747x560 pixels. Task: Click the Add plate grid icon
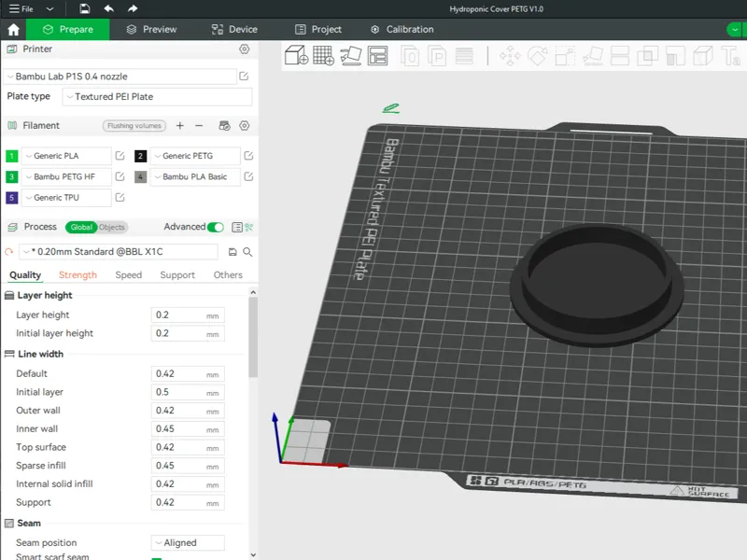click(x=323, y=55)
